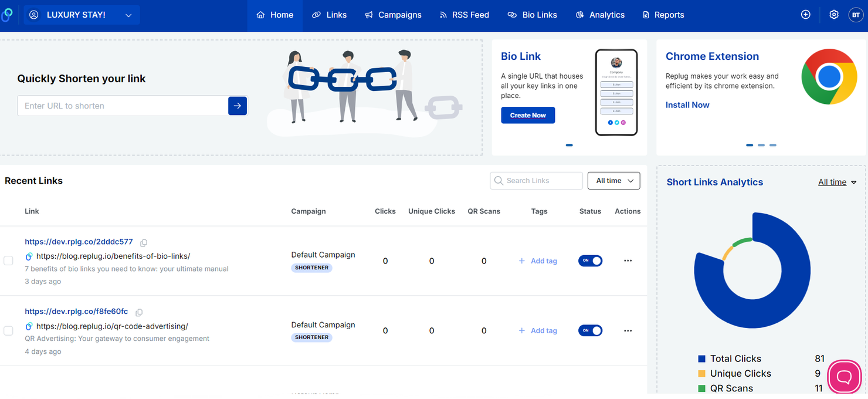Click the Enter URL to shorten field
This screenshot has width=868, height=399.
(x=123, y=106)
